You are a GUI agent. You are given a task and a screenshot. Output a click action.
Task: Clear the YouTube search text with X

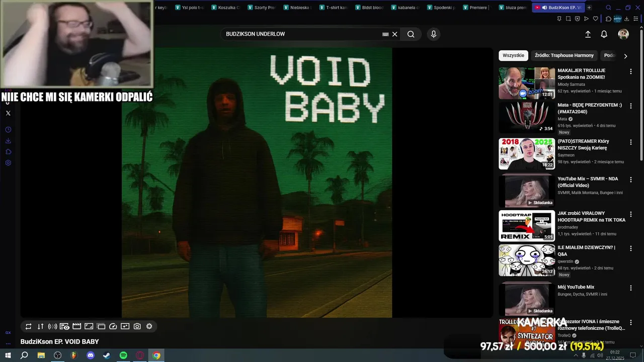pyautogui.click(x=395, y=34)
